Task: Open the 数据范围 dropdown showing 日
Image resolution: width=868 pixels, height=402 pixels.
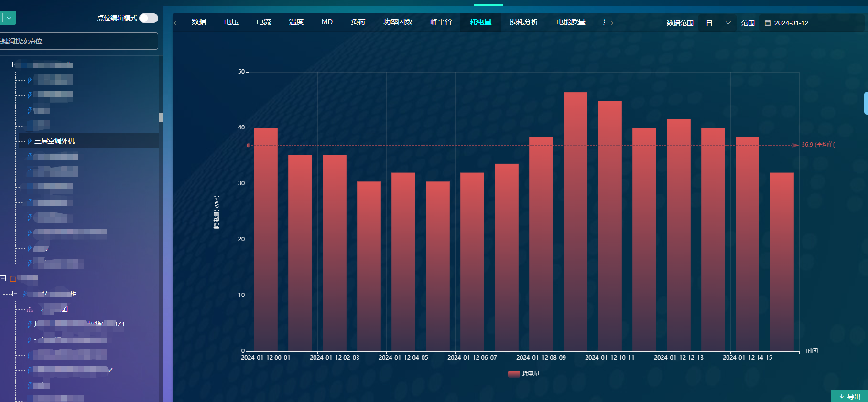Action: pyautogui.click(x=717, y=23)
